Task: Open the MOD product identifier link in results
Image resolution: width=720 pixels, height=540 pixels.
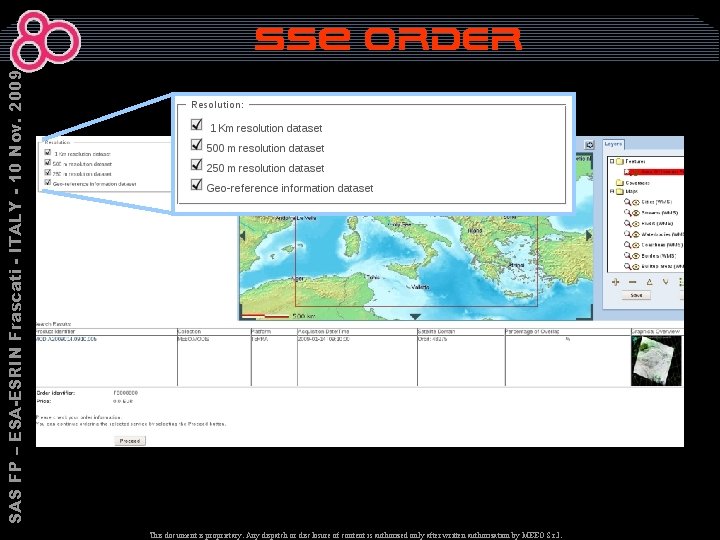Action: pyautogui.click(x=67, y=339)
